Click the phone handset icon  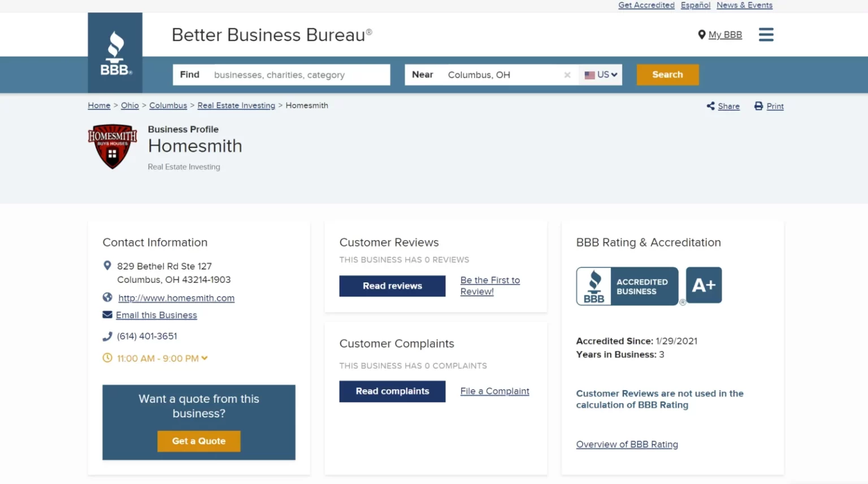[107, 336]
